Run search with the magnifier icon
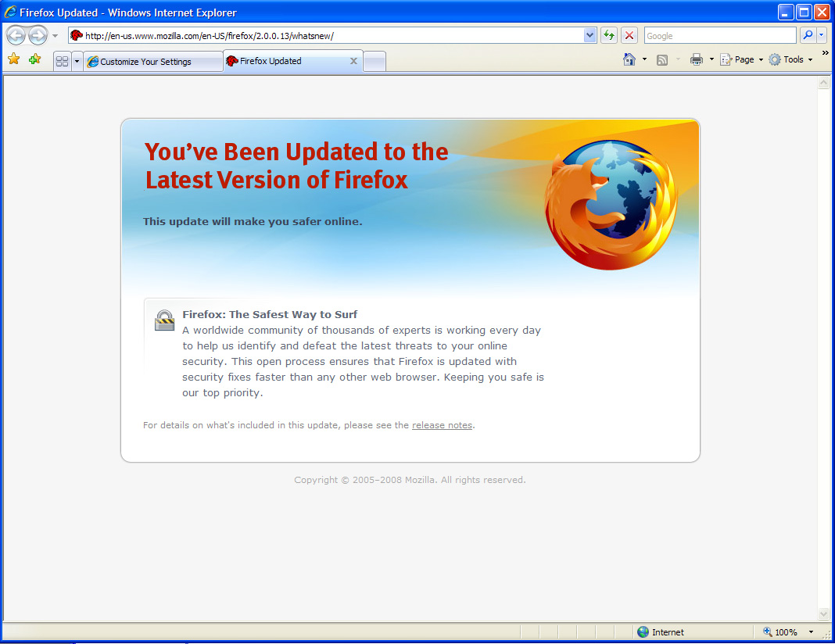The height and width of the screenshot is (644, 835). (x=808, y=36)
